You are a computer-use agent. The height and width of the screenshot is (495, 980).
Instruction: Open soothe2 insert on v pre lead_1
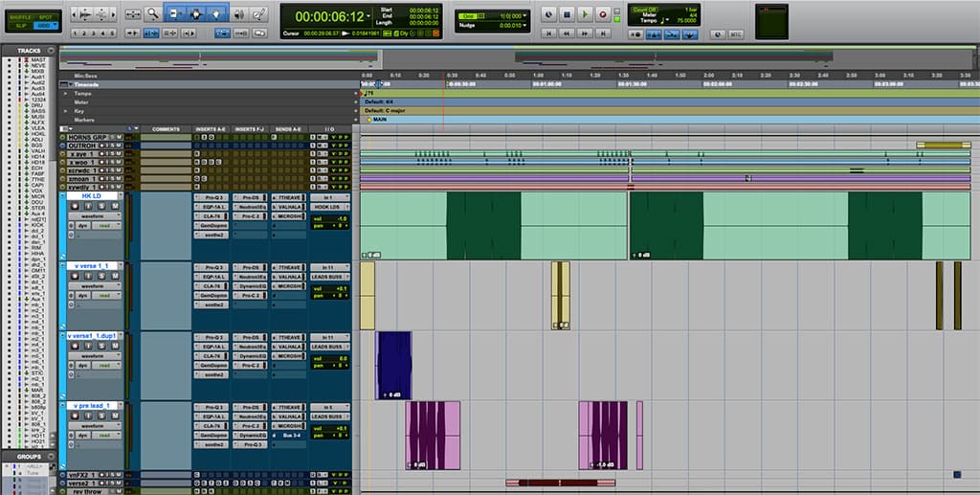(212, 444)
